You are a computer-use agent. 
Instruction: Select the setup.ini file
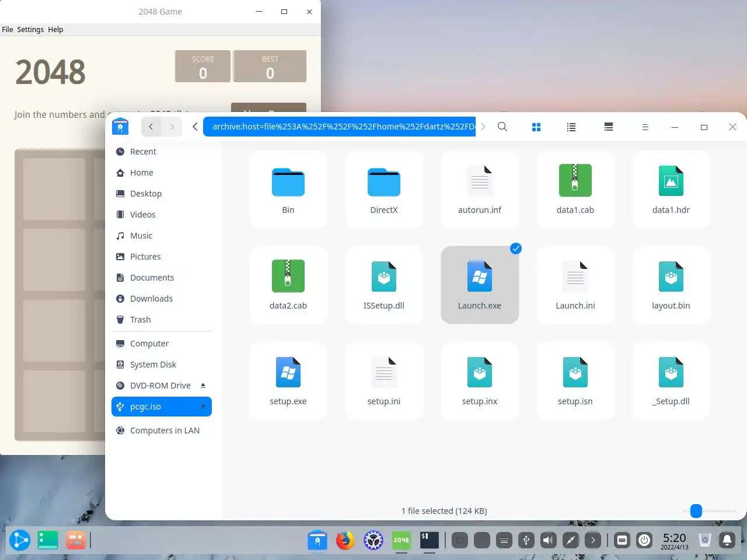384,381
